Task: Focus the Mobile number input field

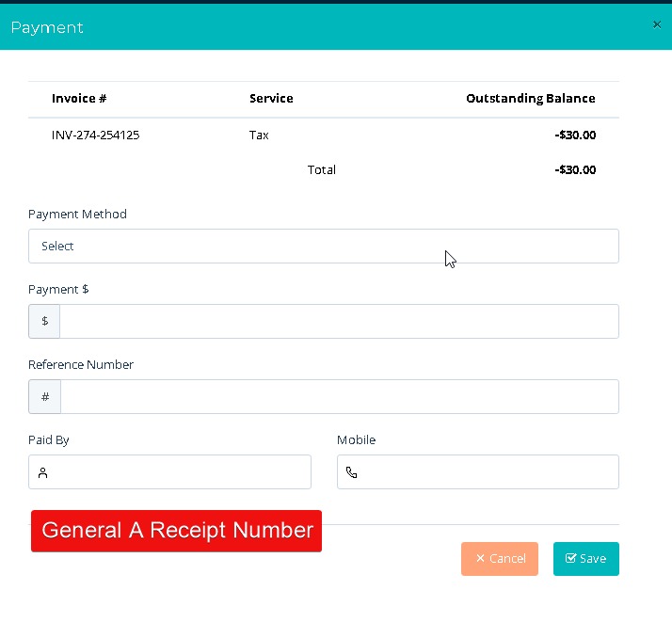Action: tap(478, 472)
